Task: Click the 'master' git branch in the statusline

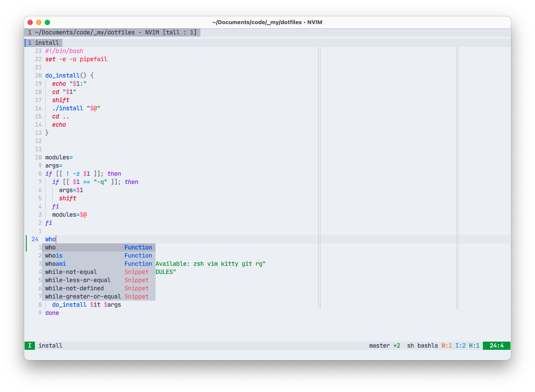Action: pyautogui.click(x=379, y=345)
